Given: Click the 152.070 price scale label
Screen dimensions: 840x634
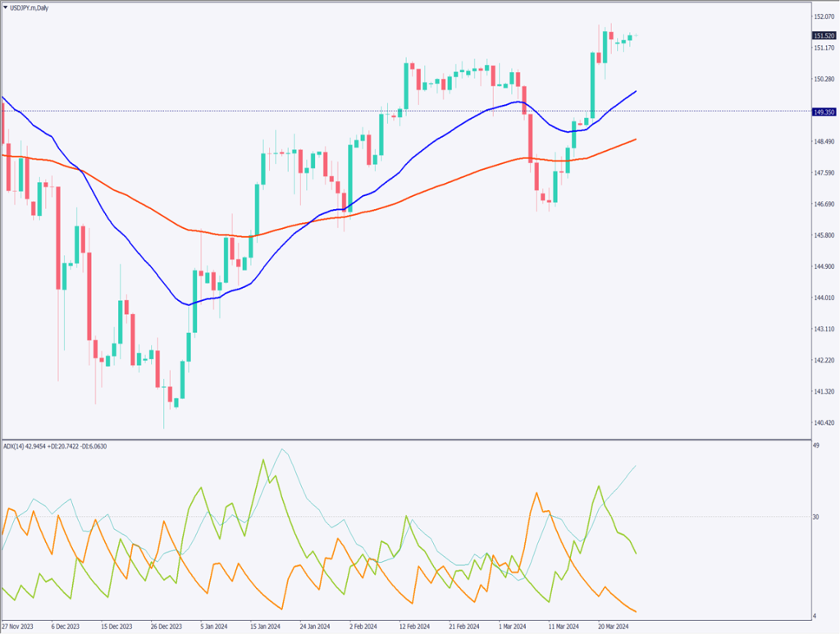Looking at the screenshot, I should 823,16.
